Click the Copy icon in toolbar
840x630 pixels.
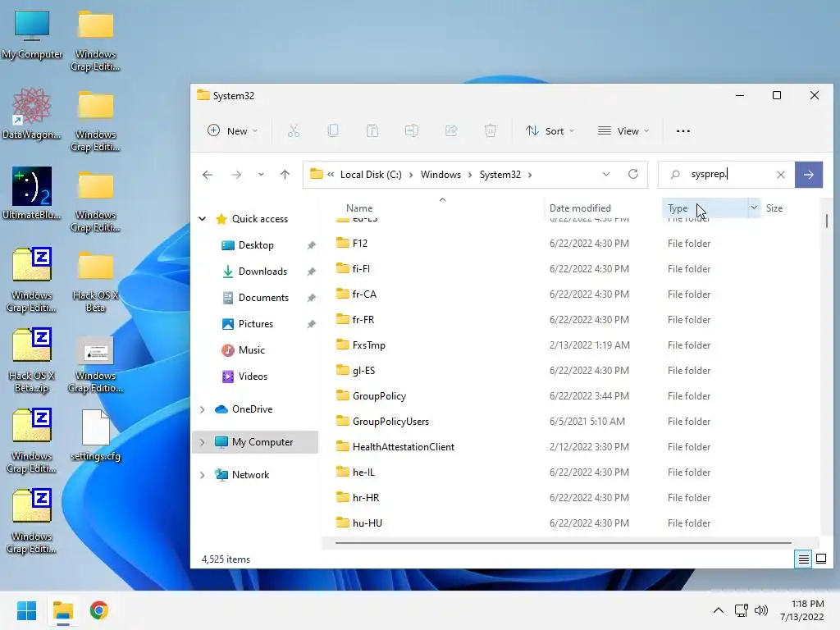333,130
